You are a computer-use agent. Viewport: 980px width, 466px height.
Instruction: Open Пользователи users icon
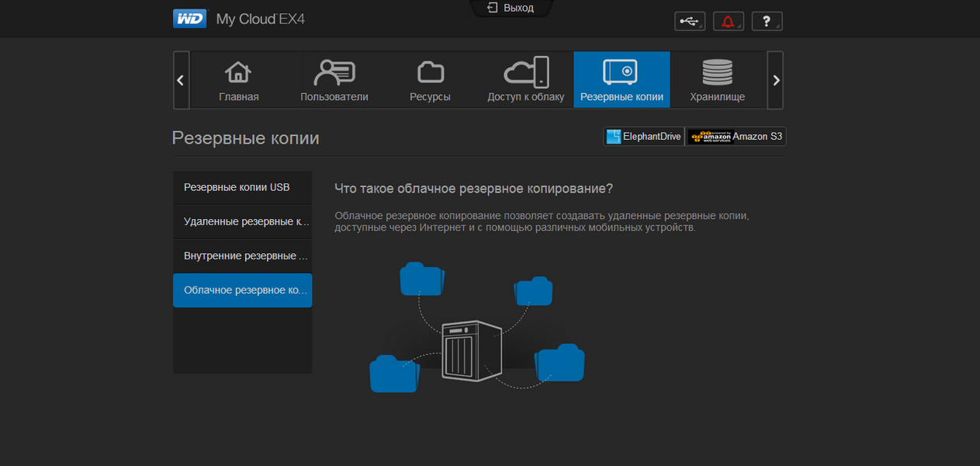click(x=334, y=72)
